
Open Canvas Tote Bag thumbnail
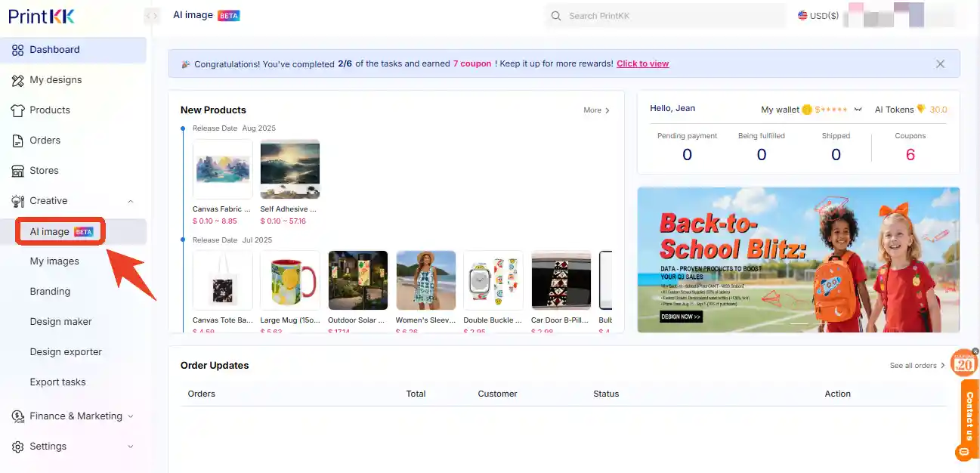(x=223, y=280)
